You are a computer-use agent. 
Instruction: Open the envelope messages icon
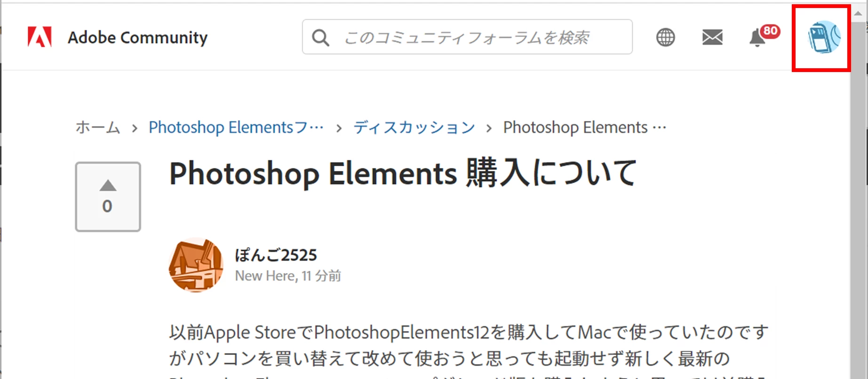click(x=712, y=37)
